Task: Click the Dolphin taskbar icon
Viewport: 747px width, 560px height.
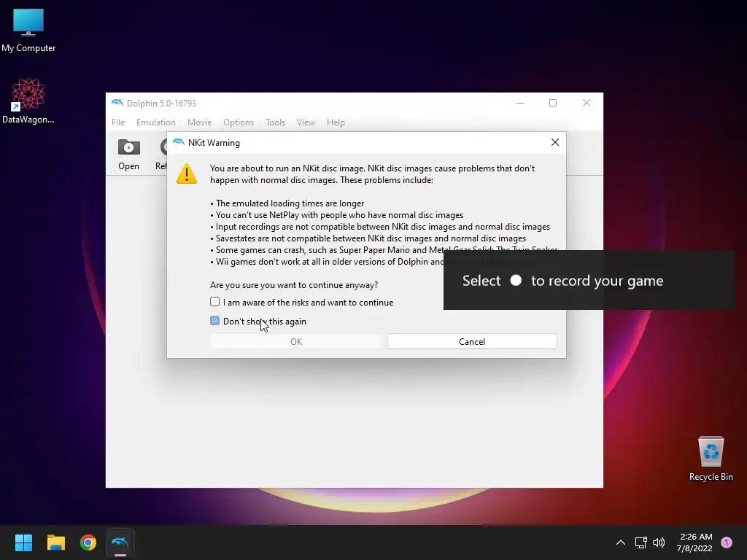Action: [x=120, y=542]
